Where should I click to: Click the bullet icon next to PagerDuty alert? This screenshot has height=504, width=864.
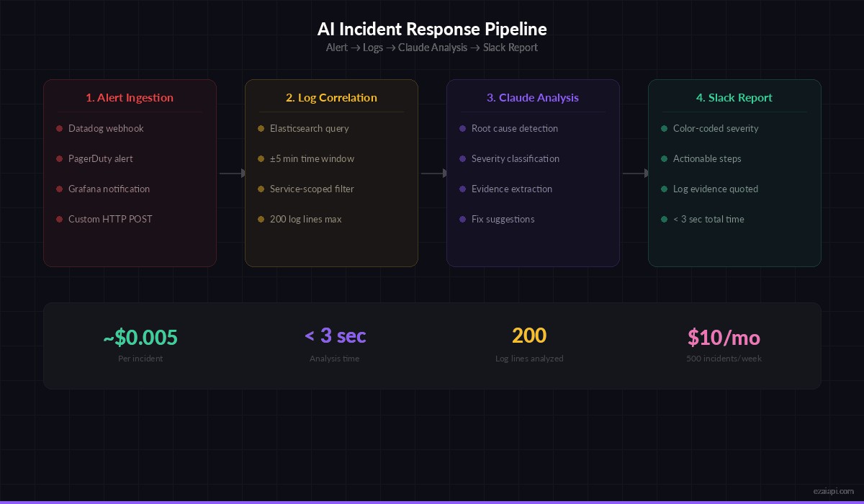(60, 159)
